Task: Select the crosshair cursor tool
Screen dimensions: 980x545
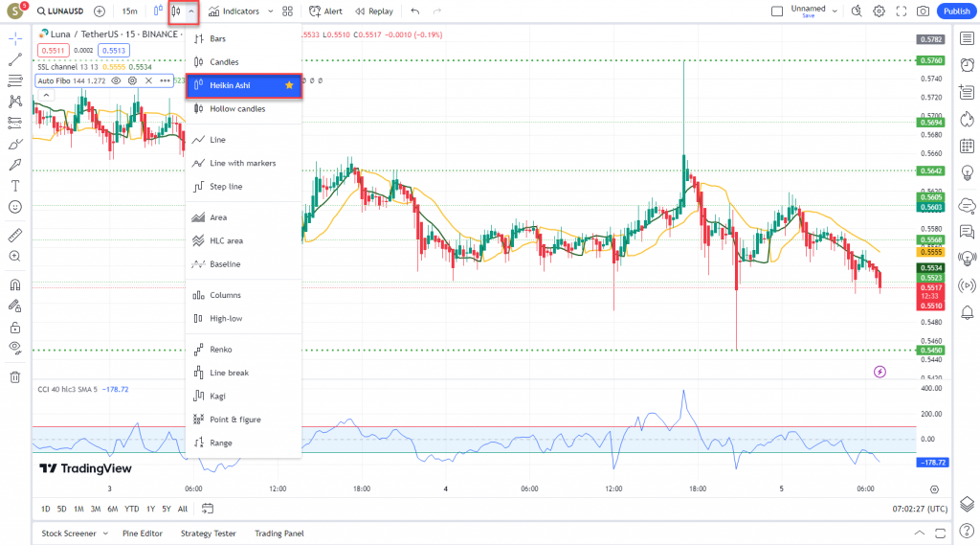Action: [x=15, y=39]
